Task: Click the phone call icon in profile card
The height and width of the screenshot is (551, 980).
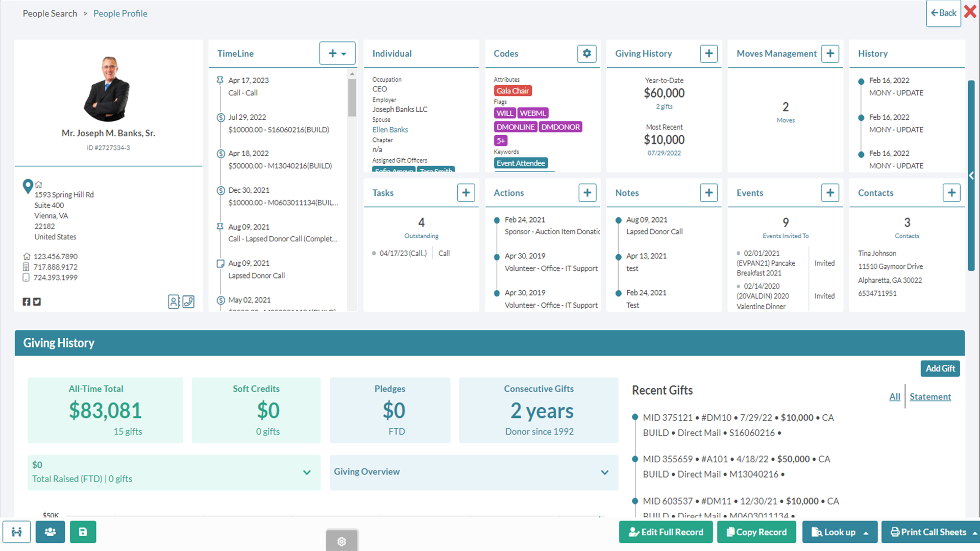Action: click(x=188, y=302)
